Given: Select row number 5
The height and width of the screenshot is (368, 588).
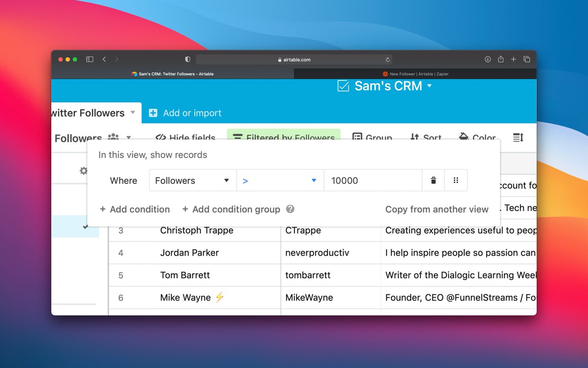Looking at the screenshot, I should [x=121, y=276].
